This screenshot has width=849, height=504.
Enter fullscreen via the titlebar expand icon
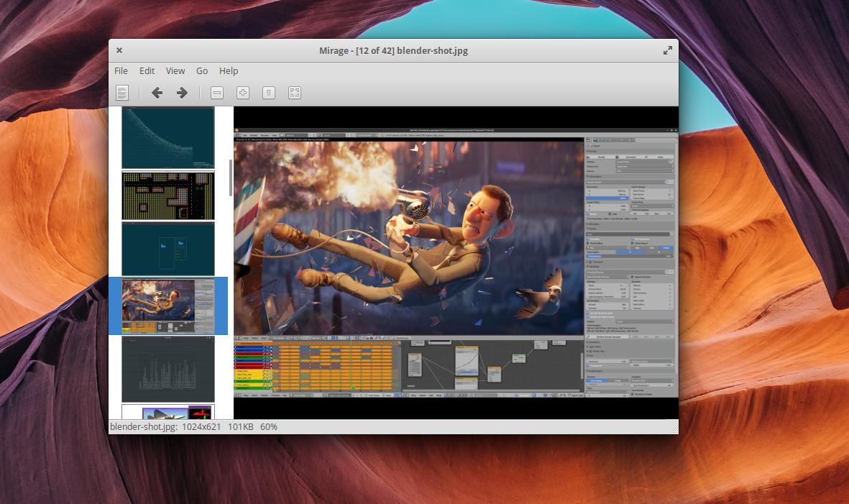(667, 50)
